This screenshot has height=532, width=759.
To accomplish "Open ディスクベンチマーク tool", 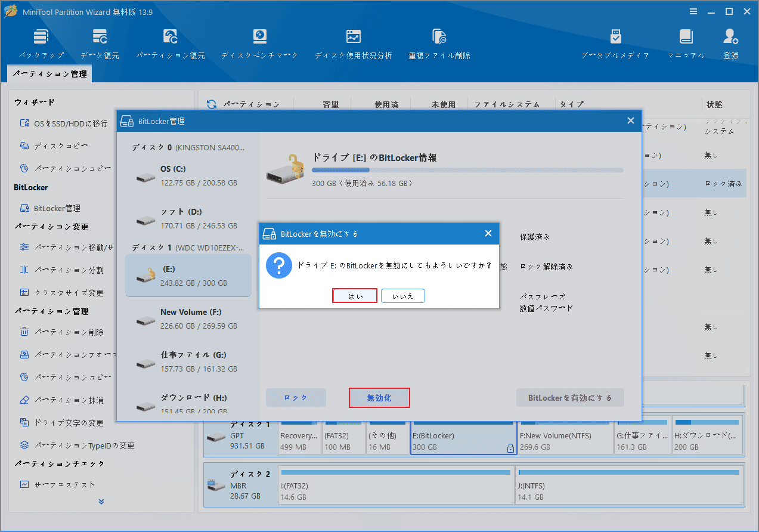I will [259, 44].
